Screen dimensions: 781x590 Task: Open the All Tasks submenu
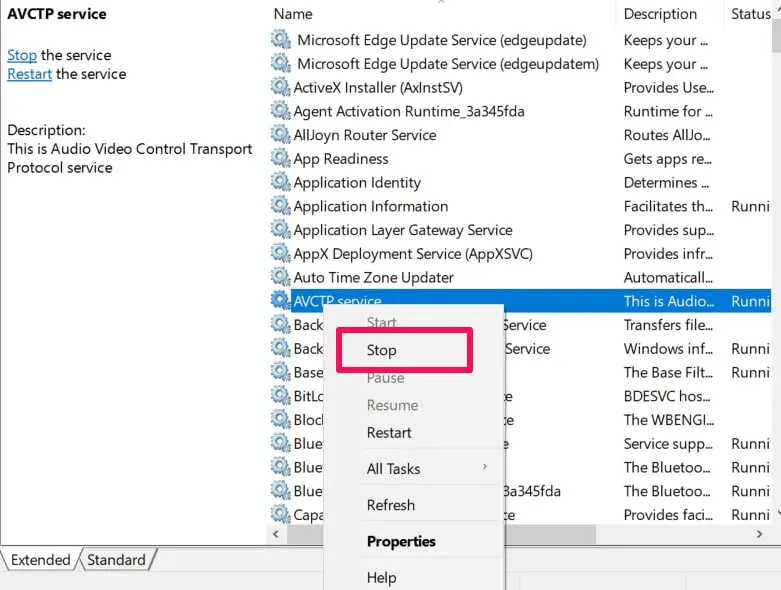coord(393,469)
